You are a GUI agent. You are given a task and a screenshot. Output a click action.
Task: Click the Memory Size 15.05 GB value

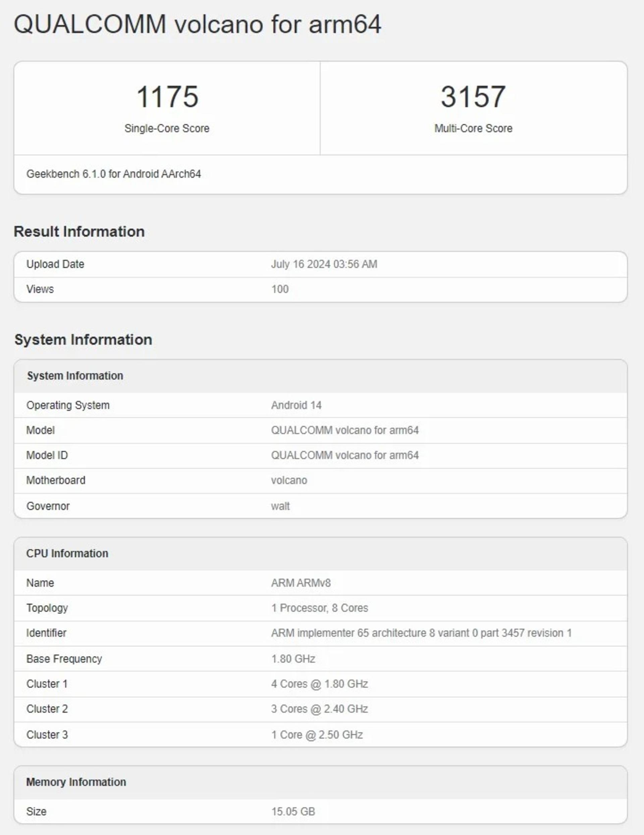tap(293, 811)
